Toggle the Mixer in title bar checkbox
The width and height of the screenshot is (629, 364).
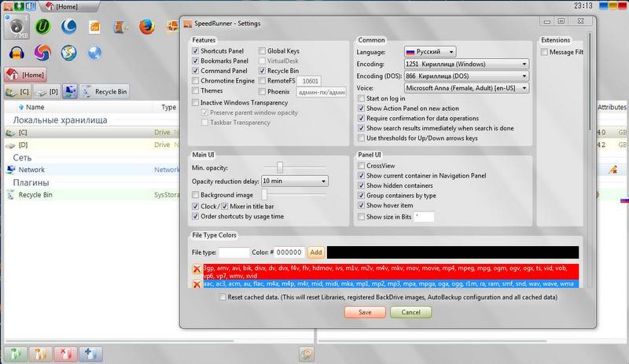coord(225,206)
